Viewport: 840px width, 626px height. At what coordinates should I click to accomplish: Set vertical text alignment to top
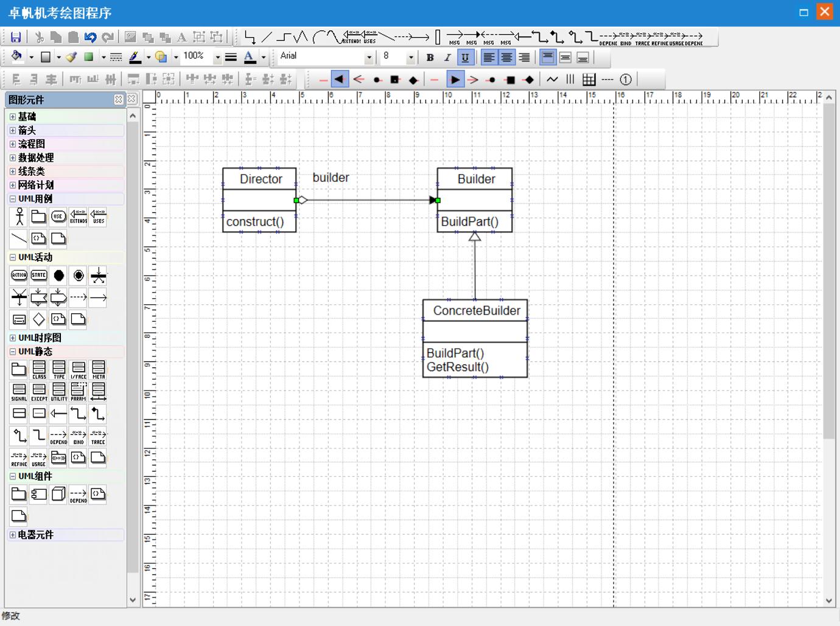pos(548,57)
